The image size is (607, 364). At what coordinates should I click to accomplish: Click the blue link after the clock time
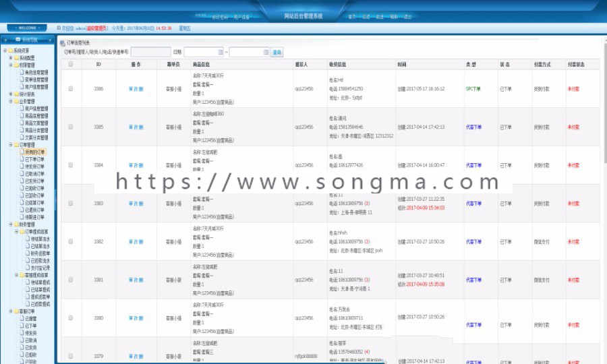point(185,28)
